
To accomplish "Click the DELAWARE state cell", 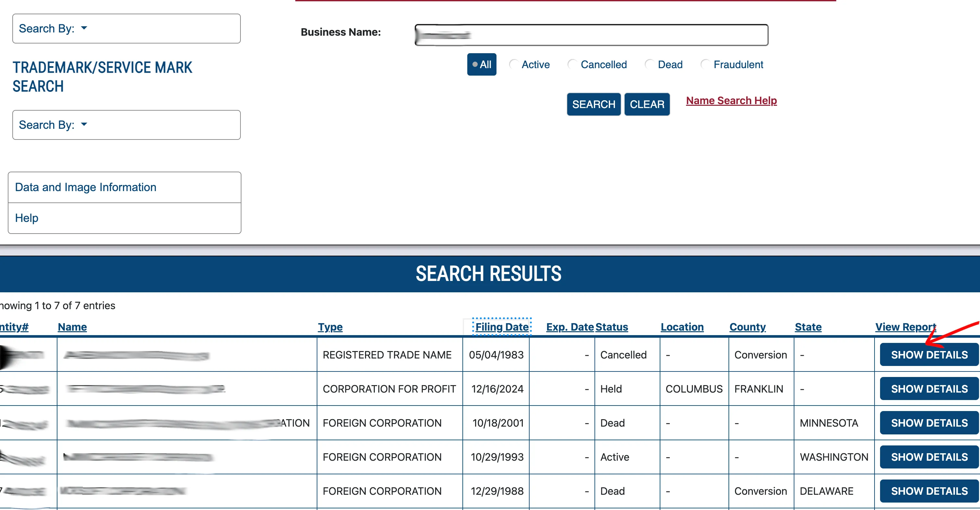I will [x=834, y=491].
